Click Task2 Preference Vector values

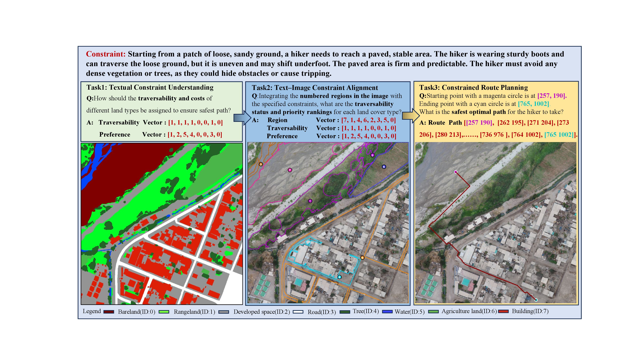pos(369,136)
